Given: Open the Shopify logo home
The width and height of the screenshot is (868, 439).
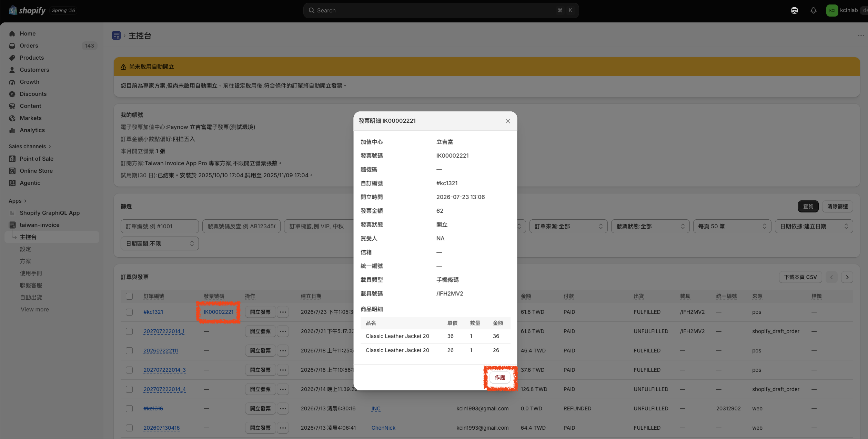Looking at the screenshot, I should click(x=27, y=10).
